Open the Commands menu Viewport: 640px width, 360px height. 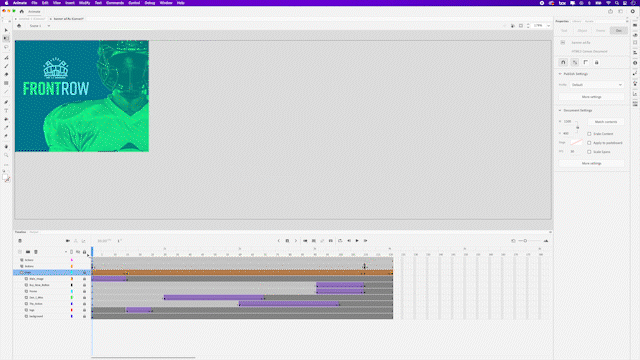(x=115, y=3)
